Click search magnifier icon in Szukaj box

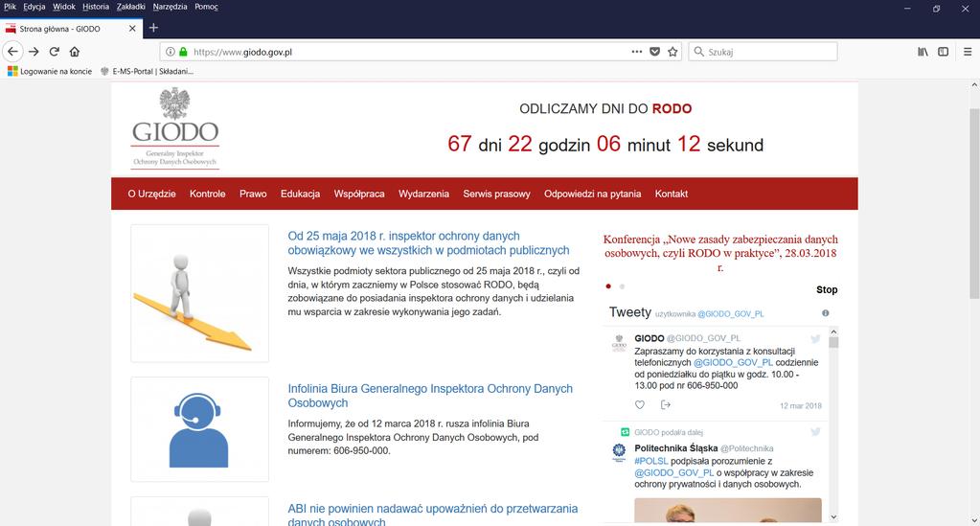pos(698,52)
